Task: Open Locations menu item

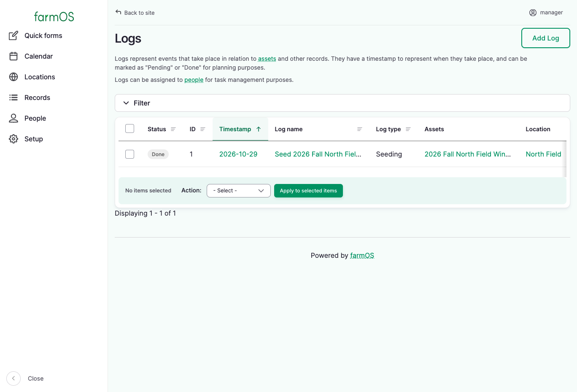Action: tap(40, 77)
